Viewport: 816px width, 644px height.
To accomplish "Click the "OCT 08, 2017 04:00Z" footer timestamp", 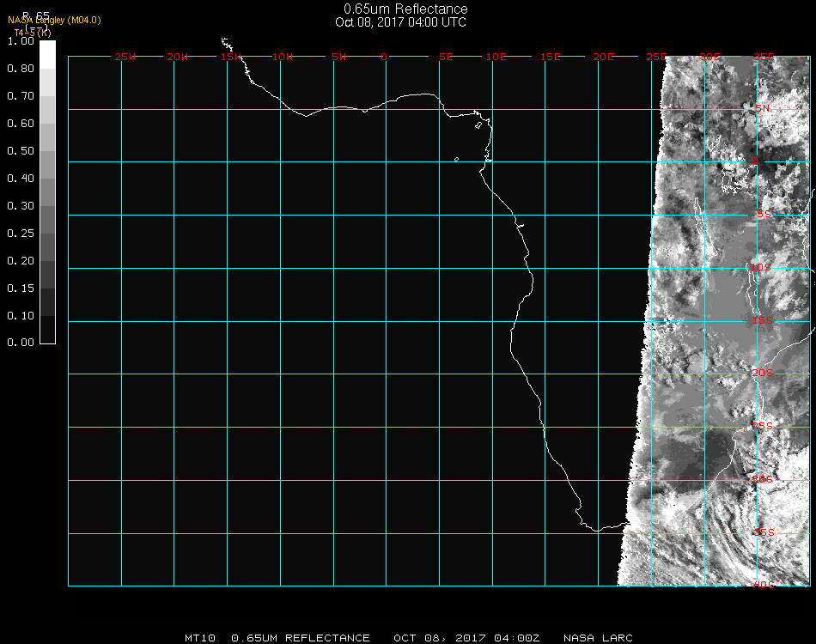I will (x=466, y=638).
